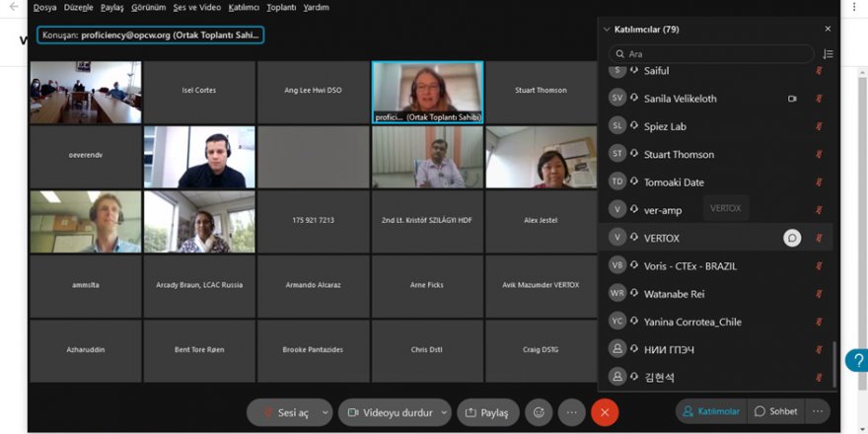Stop video with the Videoyu durdur button

(389, 412)
